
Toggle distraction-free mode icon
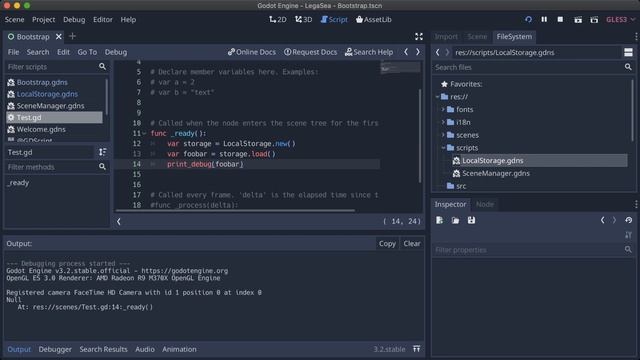[419, 36]
